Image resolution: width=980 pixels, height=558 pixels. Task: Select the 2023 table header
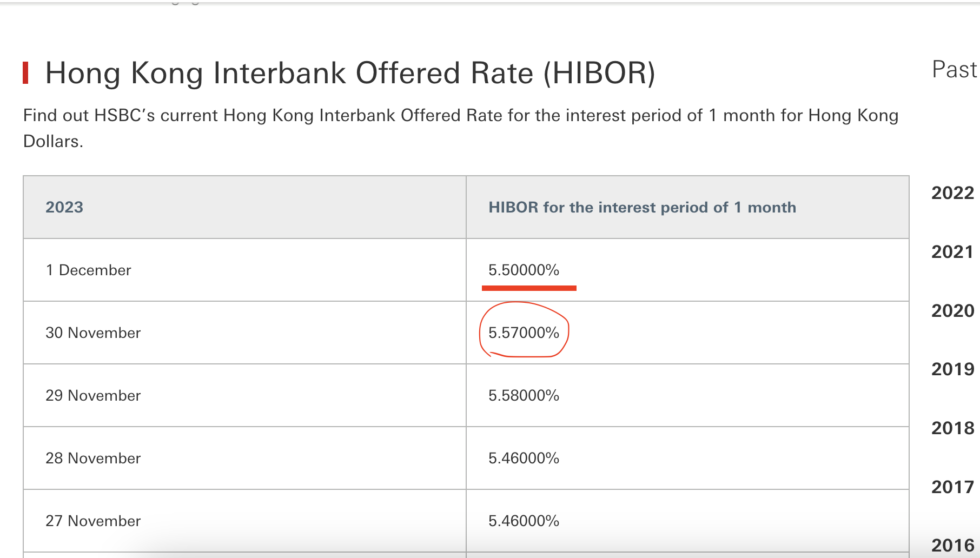click(x=65, y=207)
